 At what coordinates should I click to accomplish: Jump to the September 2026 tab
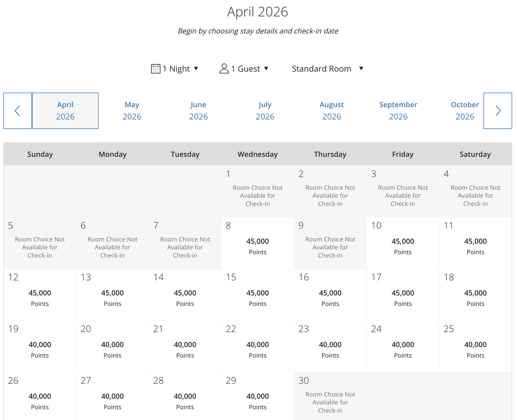(398, 111)
